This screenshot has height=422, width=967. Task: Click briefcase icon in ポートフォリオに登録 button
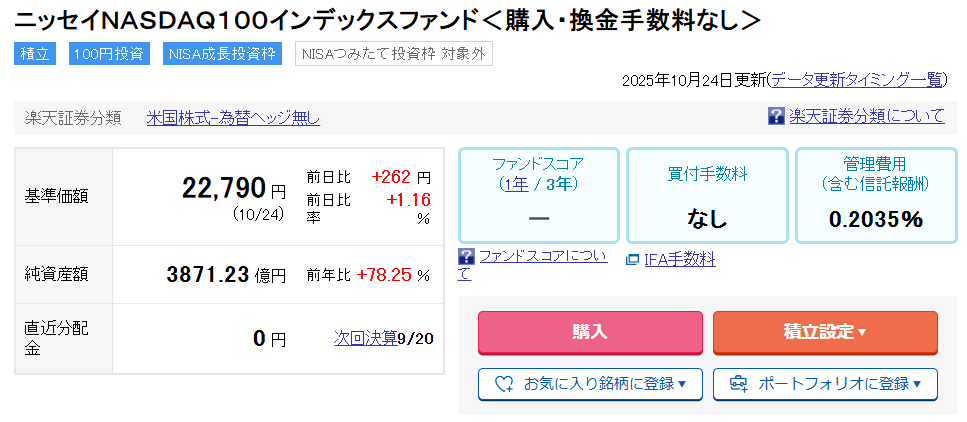click(738, 383)
